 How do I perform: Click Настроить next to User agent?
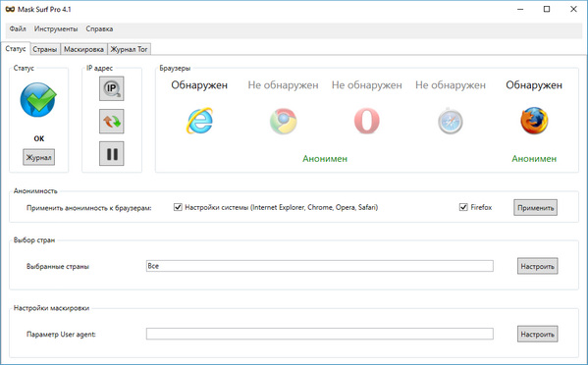(x=537, y=334)
